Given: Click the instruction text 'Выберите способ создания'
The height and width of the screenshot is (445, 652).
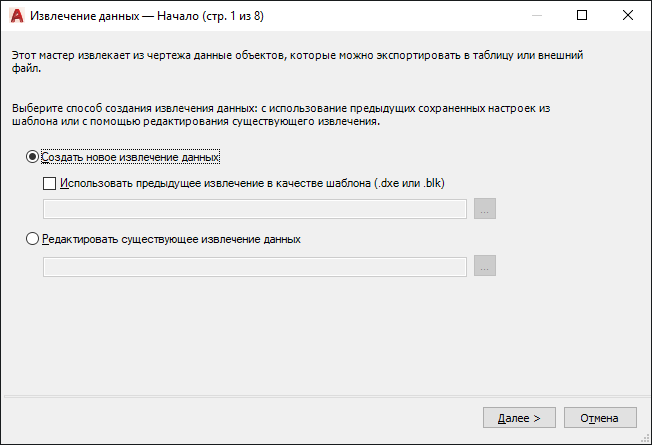Looking at the screenshot, I should 82,109.
